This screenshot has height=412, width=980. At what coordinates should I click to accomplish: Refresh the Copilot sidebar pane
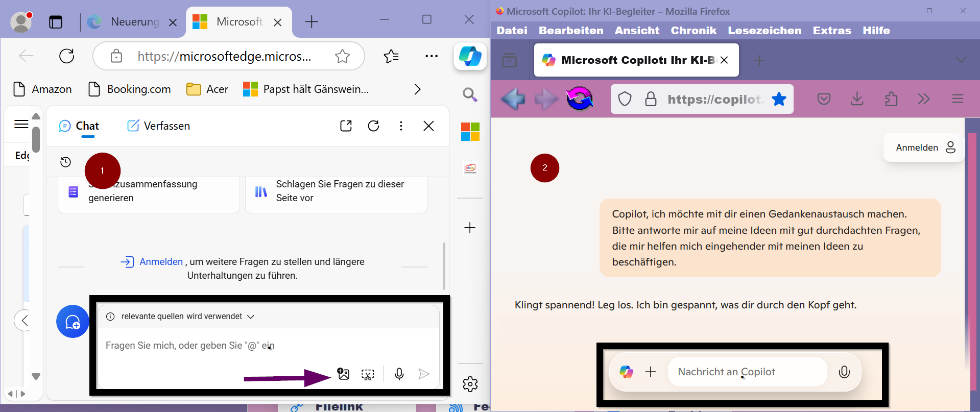coord(373,126)
